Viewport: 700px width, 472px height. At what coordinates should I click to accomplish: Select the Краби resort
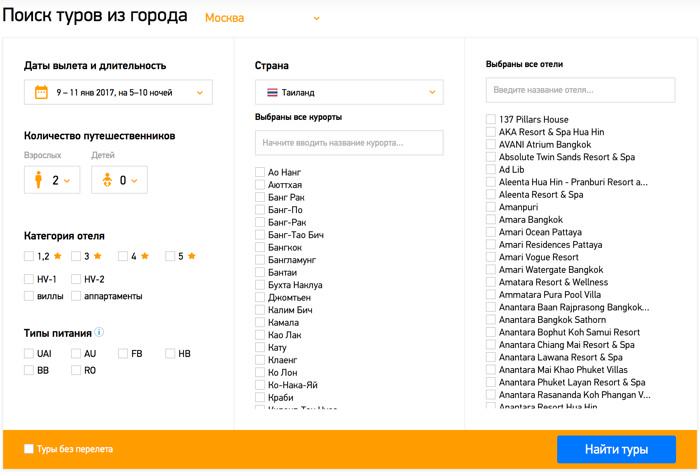[x=260, y=397]
